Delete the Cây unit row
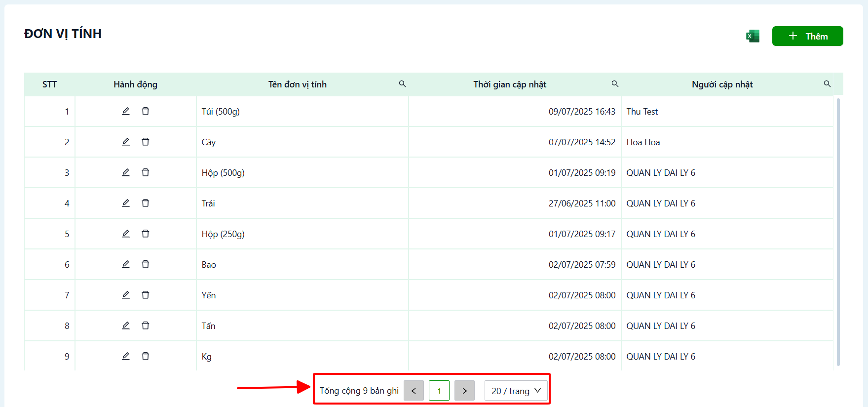868x407 pixels. [x=146, y=142]
